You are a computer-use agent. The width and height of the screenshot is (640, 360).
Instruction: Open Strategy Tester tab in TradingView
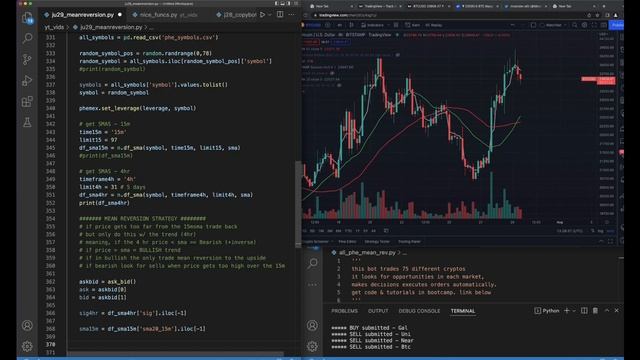(377, 242)
